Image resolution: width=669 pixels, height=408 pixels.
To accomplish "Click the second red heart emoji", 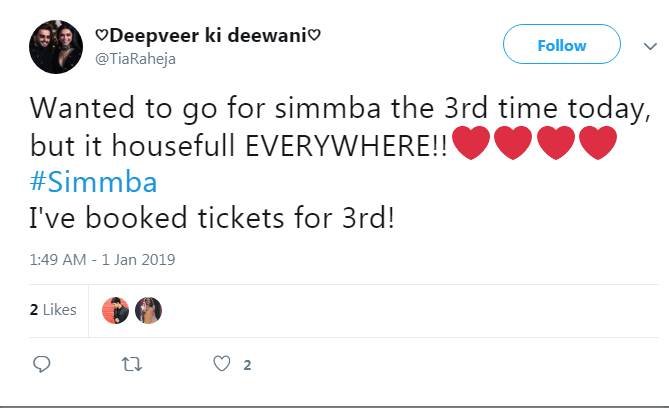I will [x=513, y=143].
